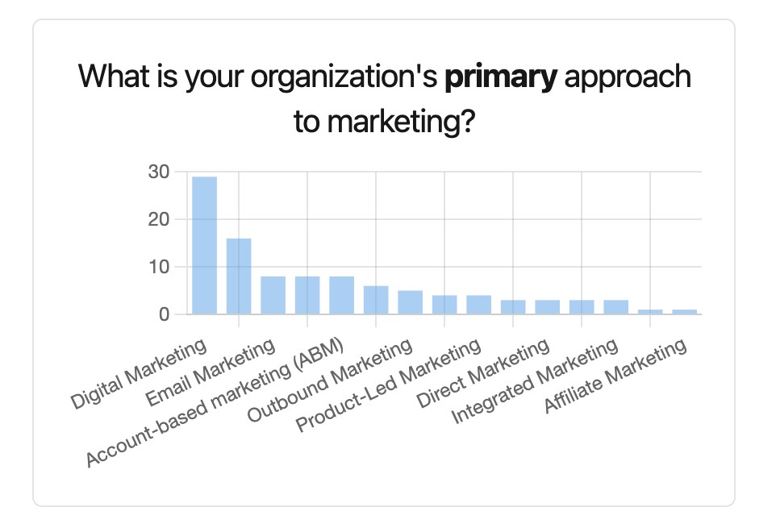This screenshot has width=776, height=532.
Task: Click the bold word 'primary' in title
Action: pos(500,77)
